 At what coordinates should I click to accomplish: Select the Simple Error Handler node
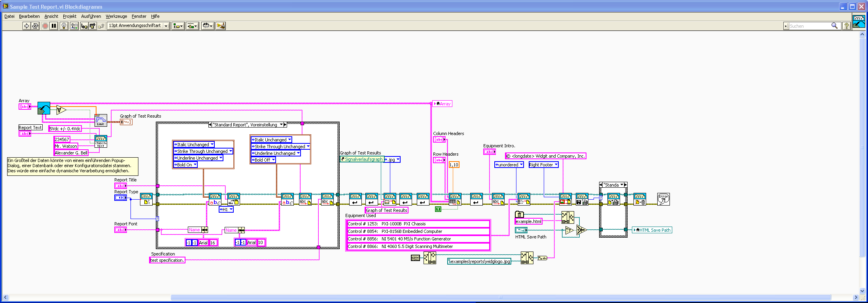coord(664,199)
